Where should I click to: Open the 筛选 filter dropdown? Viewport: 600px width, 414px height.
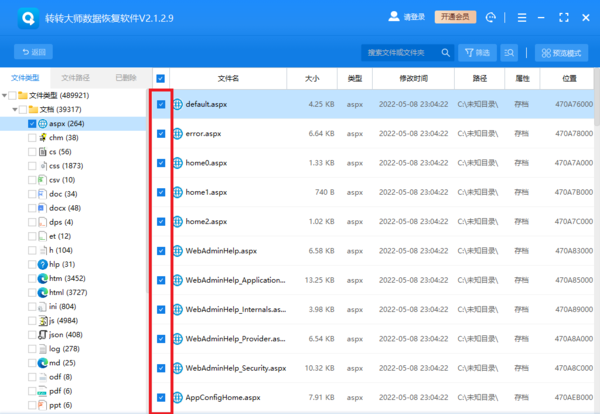477,52
